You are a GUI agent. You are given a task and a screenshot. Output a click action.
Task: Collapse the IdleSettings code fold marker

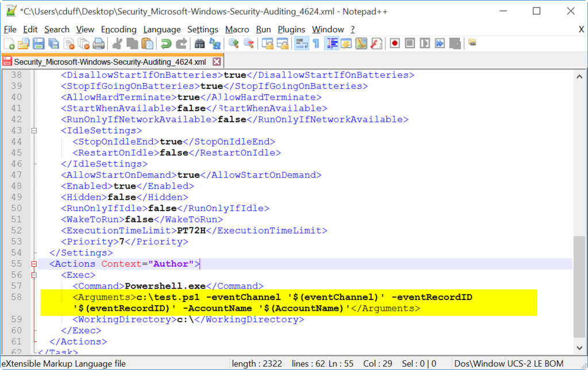click(x=35, y=130)
